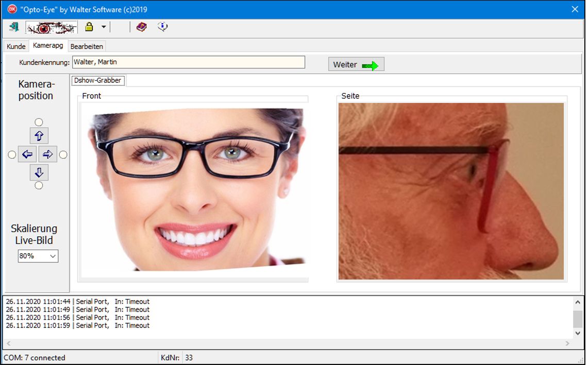
Task: Select the radio button above the up arrow
Action: (x=39, y=122)
